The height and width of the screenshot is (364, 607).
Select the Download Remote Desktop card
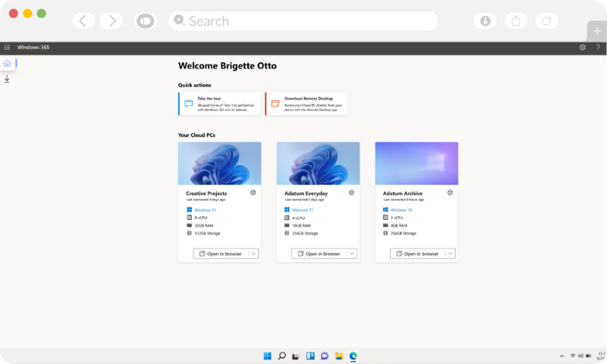click(307, 104)
